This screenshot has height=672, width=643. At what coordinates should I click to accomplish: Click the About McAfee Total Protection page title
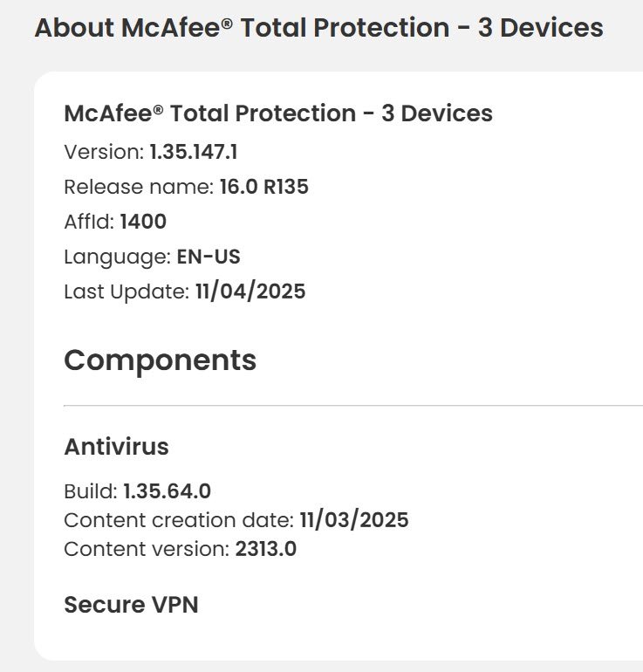[x=318, y=28]
